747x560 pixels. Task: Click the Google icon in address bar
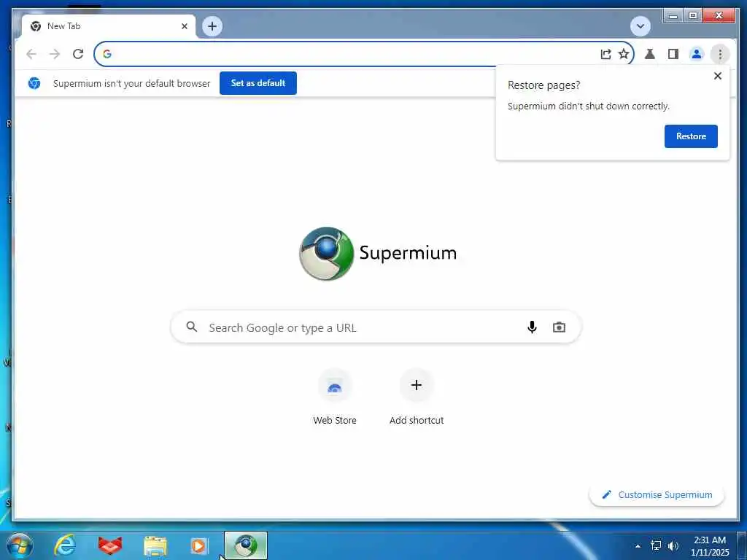tap(107, 54)
